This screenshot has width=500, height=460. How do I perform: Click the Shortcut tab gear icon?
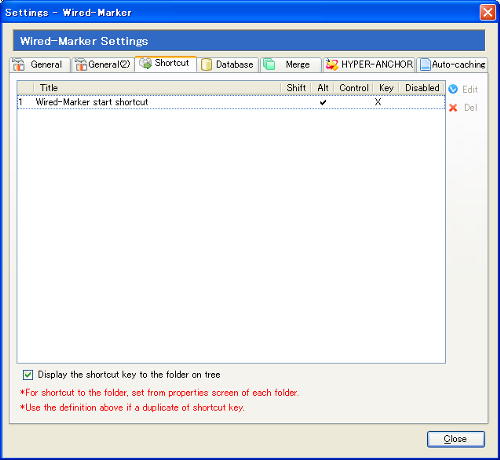click(145, 63)
